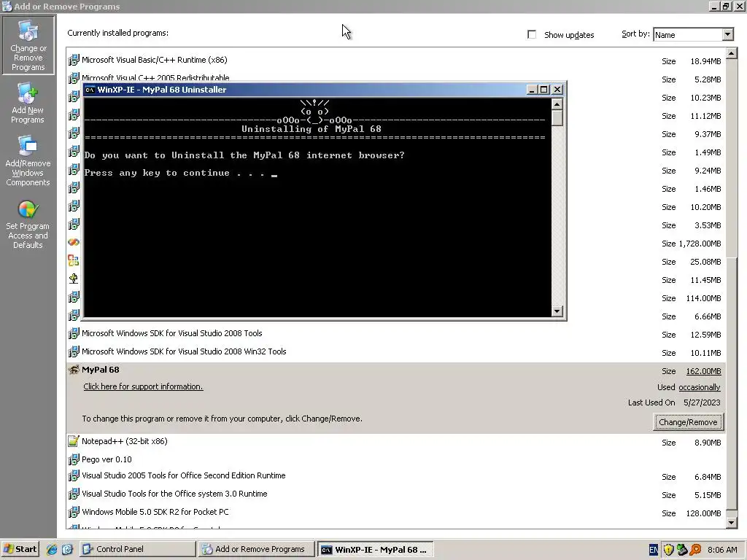This screenshot has height=560, width=747.
Task: Click Windows Mobile 5.0 SDK R2 icon
Action: (74, 512)
